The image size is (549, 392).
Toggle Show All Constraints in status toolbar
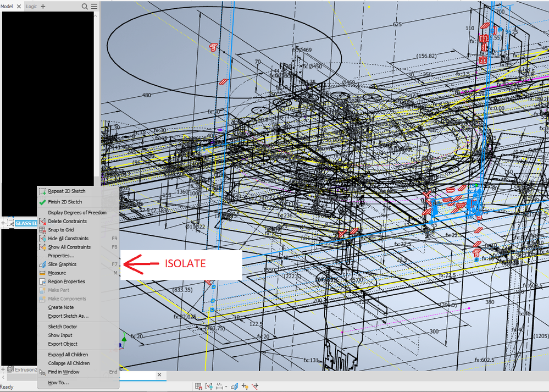point(209,387)
